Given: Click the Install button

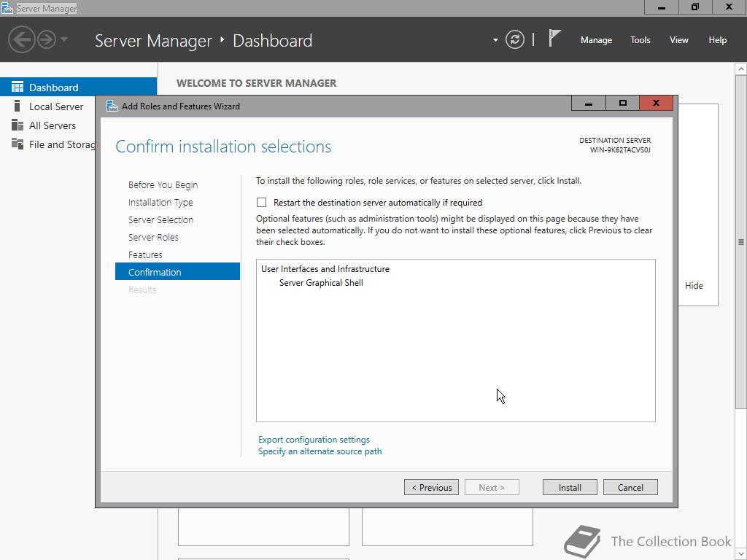Looking at the screenshot, I should 570,488.
